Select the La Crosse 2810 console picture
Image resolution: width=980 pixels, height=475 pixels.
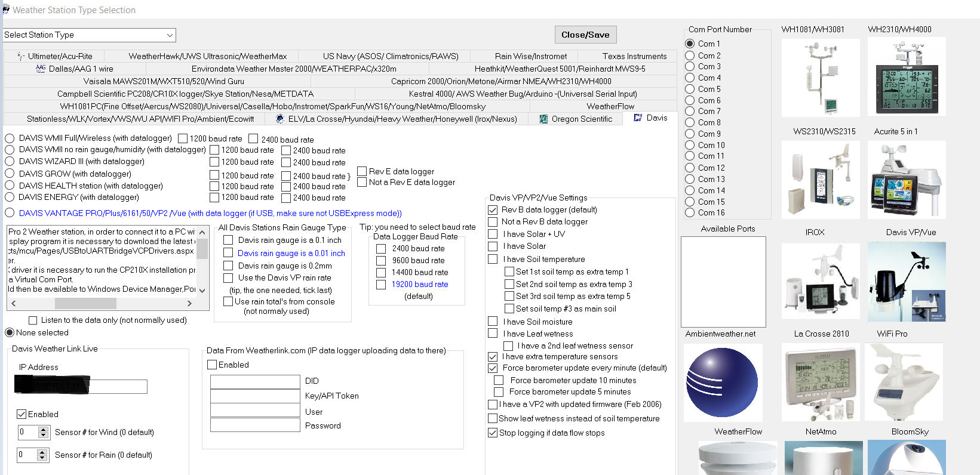pyautogui.click(x=821, y=383)
